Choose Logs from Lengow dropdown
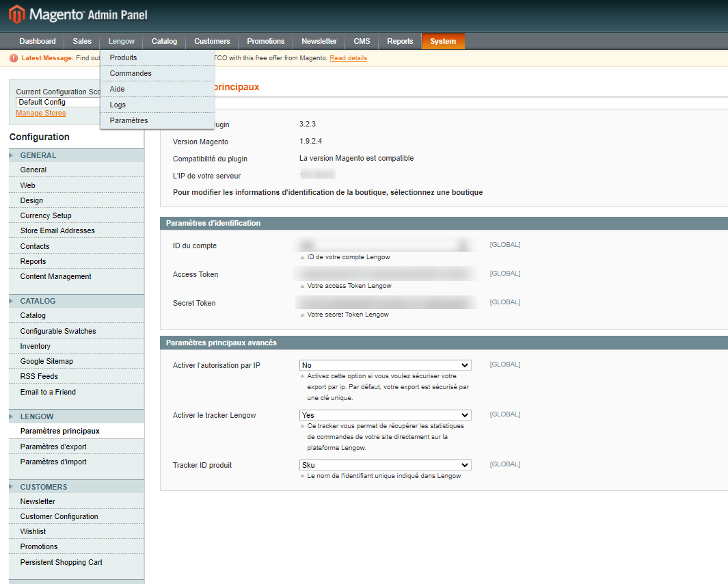The height and width of the screenshot is (584, 728). (x=157, y=105)
